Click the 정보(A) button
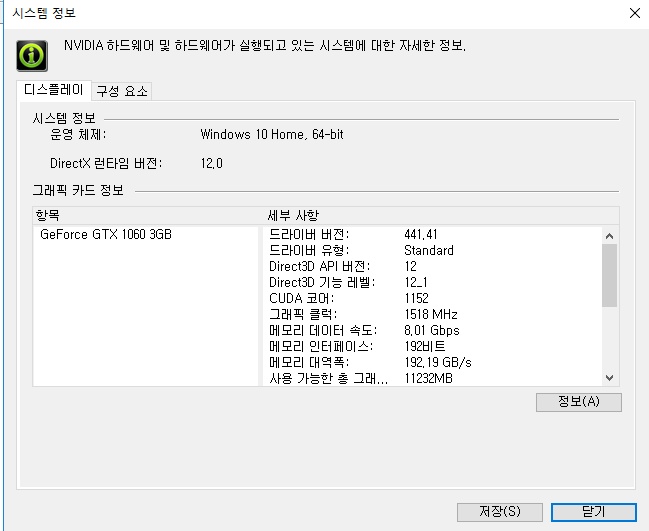This screenshot has height=531, width=649. tap(579, 402)
